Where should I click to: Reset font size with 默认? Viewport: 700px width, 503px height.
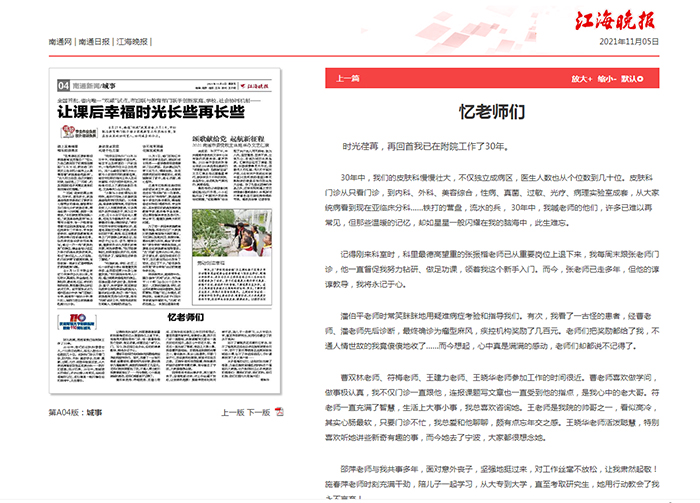pos(631,78)
